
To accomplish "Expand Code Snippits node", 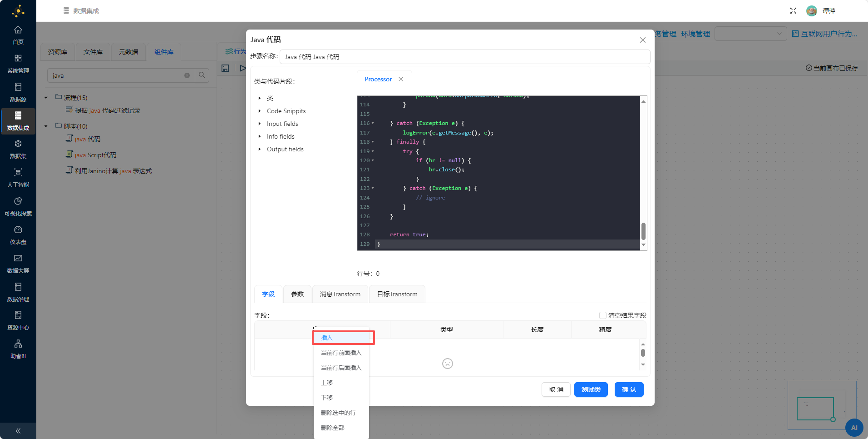I will click(260, 111).
